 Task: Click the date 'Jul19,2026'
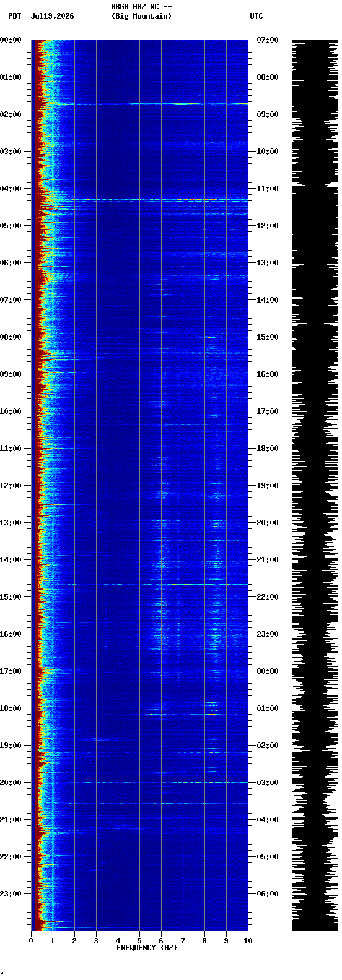[52, 16]
